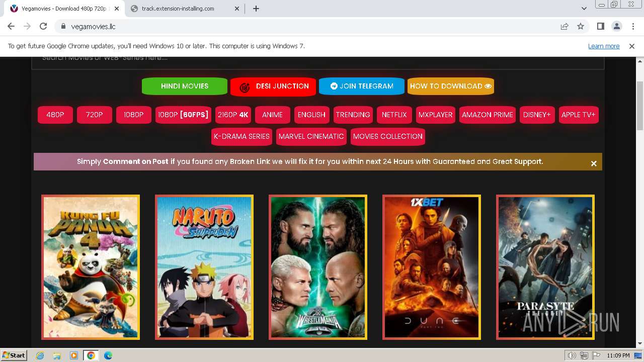Viewport: 644px width, 362px height.
Task: Open the AMAZON PRIME category
Action: (488, 115)
